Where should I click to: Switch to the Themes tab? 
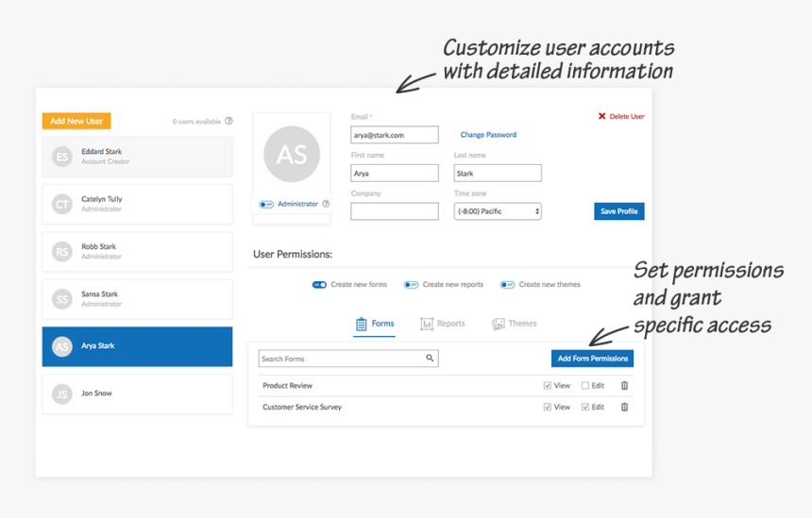point(515,324)
